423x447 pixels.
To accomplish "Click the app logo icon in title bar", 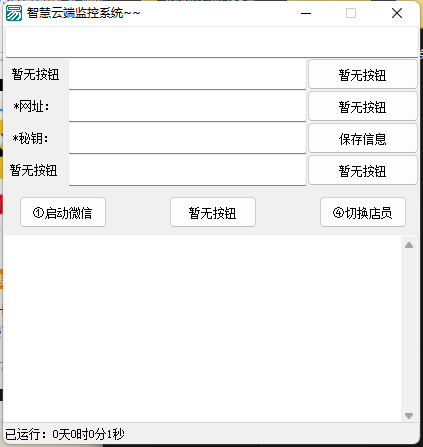I will [14, 13].
